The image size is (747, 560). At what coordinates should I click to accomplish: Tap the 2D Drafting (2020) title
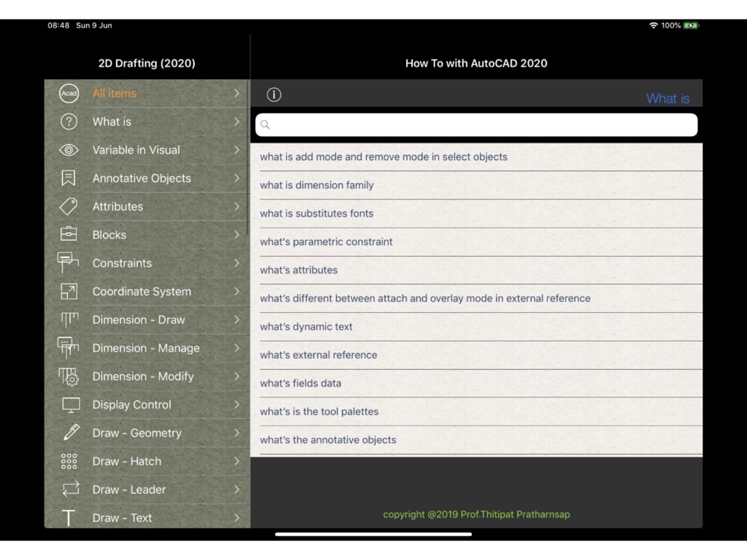tap(146, 63)
